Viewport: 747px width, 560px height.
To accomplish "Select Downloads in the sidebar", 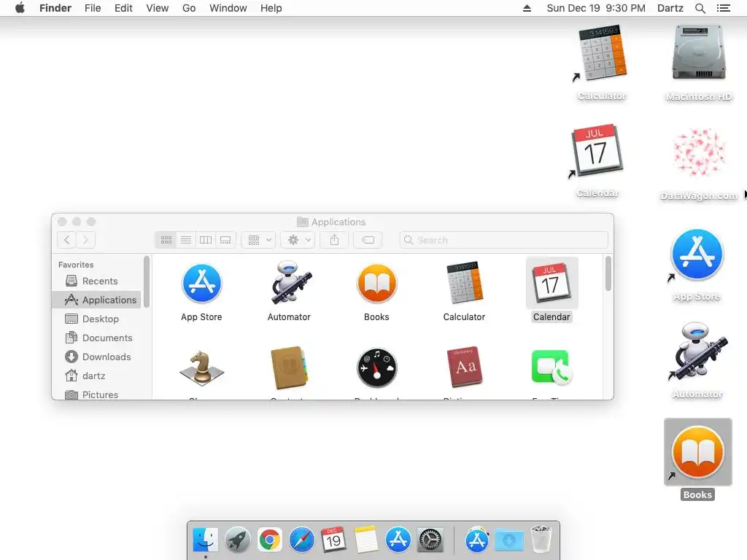I will (x=98, y=357).
